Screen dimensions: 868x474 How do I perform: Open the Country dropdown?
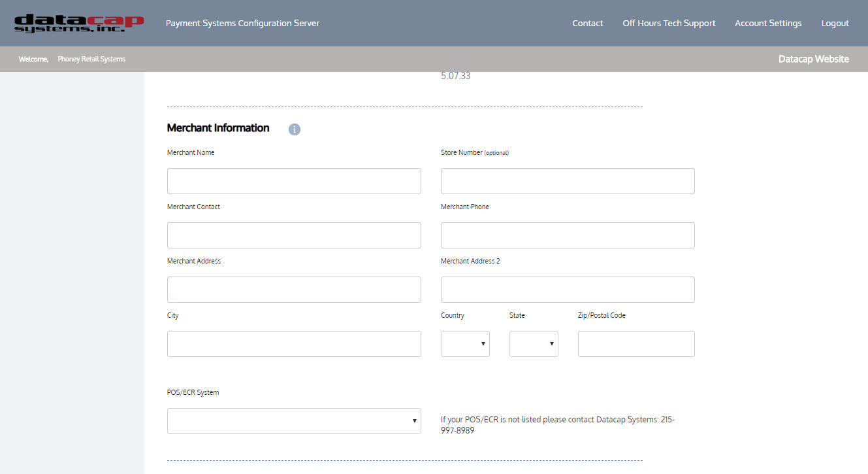coord(465,344)
